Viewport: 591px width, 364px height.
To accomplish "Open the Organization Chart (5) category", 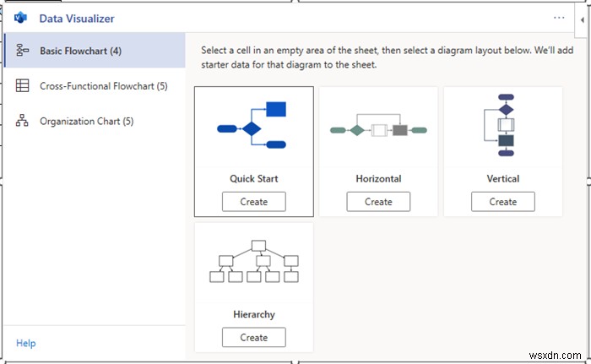I will tap(95, 121).
